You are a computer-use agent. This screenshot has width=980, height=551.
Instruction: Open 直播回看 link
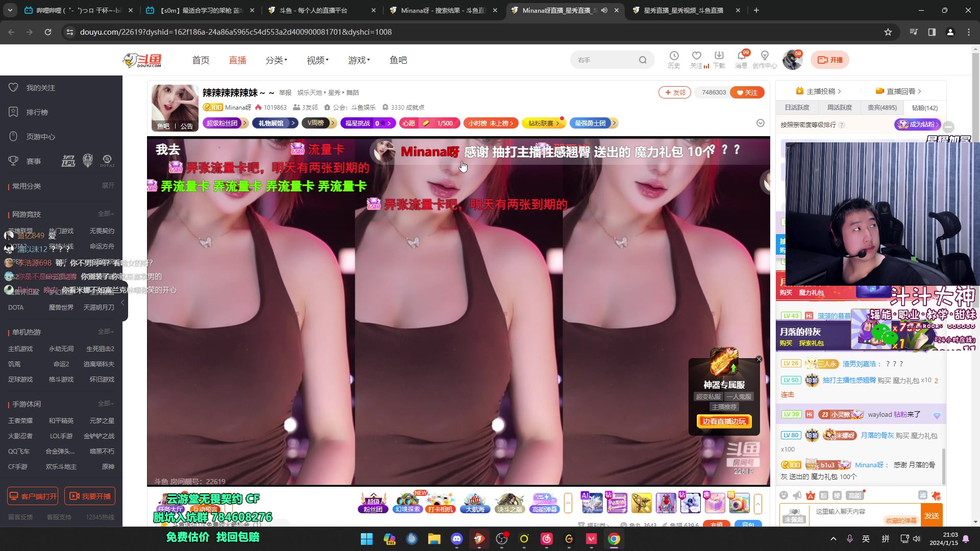coord(898,91)
